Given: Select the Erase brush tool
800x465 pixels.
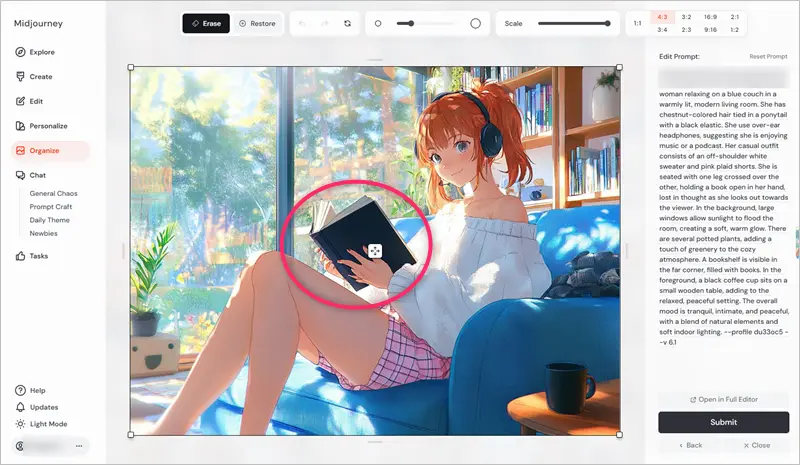Looking at the screenshot, I should click(205, 23).
